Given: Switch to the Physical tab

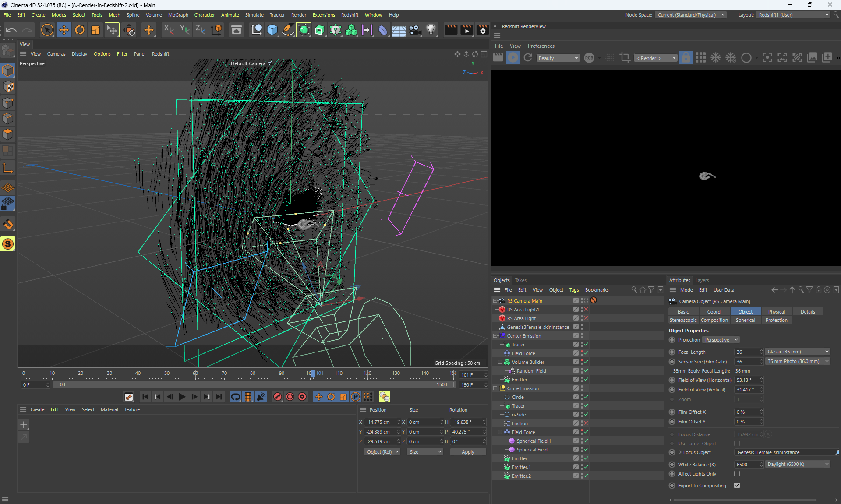Looking at the screenshot, I should click(776, 312).
